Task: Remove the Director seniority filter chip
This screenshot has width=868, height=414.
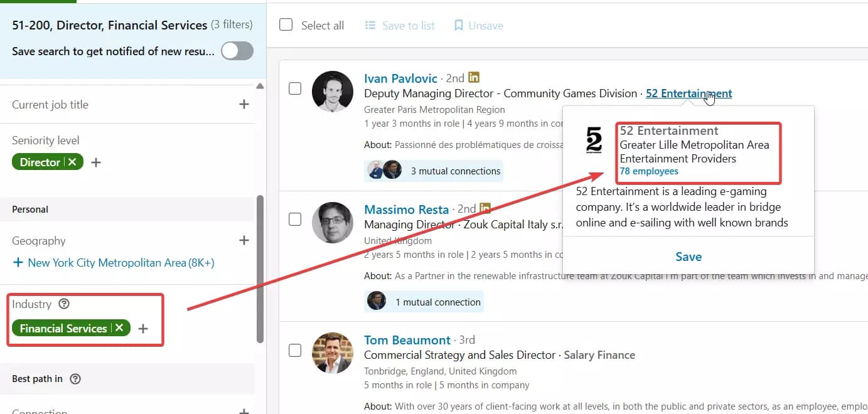Action: [x=72, y=162]
